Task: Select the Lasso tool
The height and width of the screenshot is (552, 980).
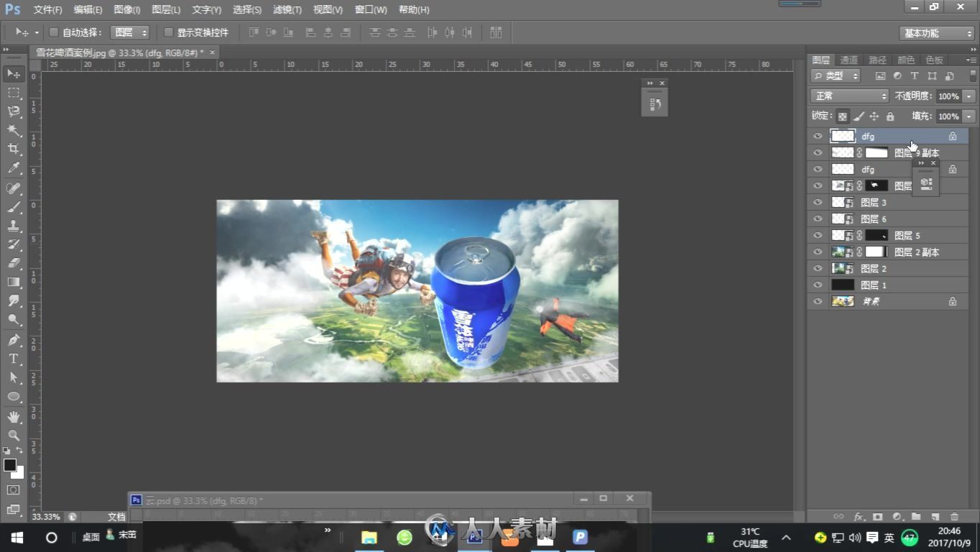Action: click(14, 111)
